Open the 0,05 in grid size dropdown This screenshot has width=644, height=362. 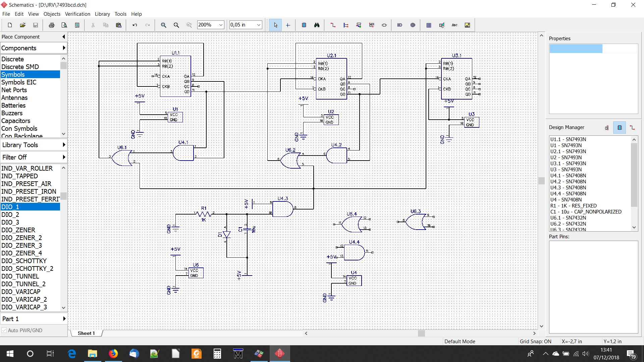[259, 25]
